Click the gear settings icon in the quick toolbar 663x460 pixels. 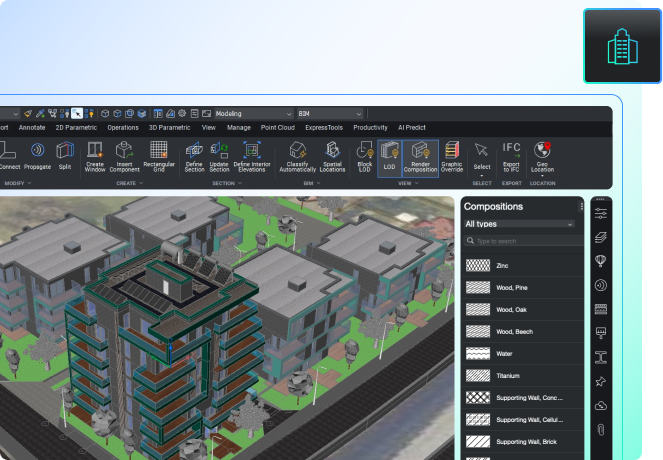(x=182, y=113)
